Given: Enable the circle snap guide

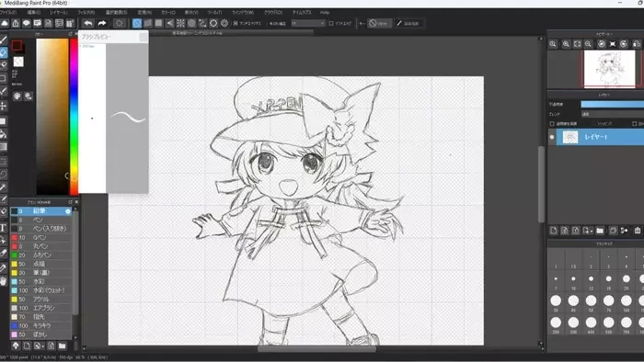Looking at the screenshot, I should (x=191, y=23).
